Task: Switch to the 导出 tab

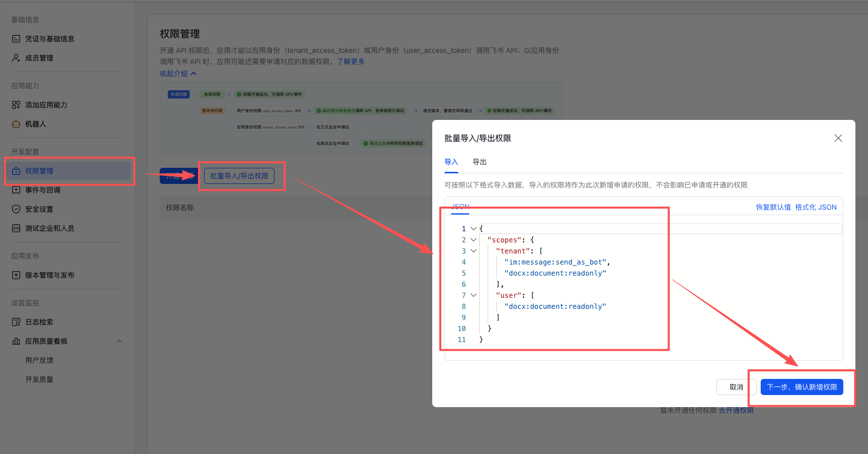Action: [479, 162]
